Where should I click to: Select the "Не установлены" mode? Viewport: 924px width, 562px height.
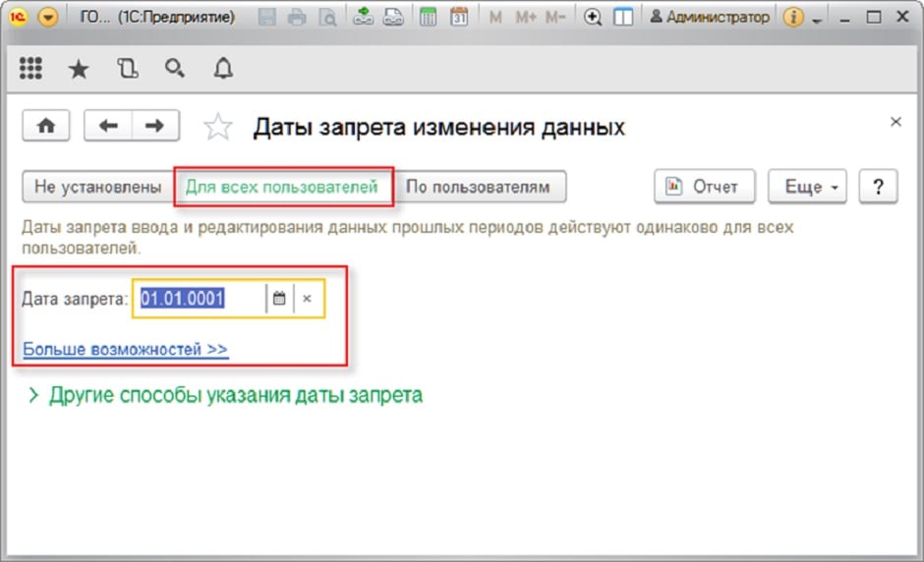point(97,187)
